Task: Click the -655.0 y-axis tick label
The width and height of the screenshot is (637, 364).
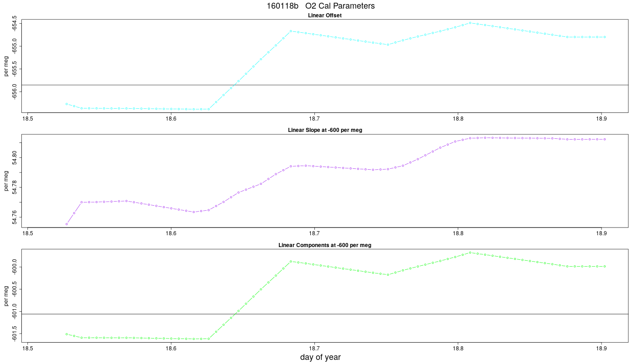Action: point(15,47)
